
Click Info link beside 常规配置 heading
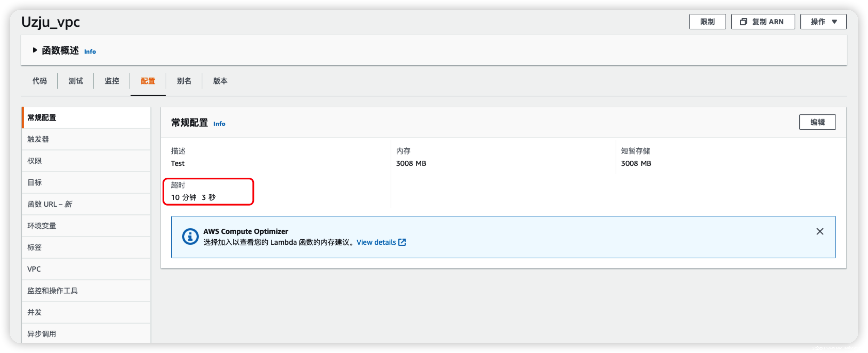[219, 124]
